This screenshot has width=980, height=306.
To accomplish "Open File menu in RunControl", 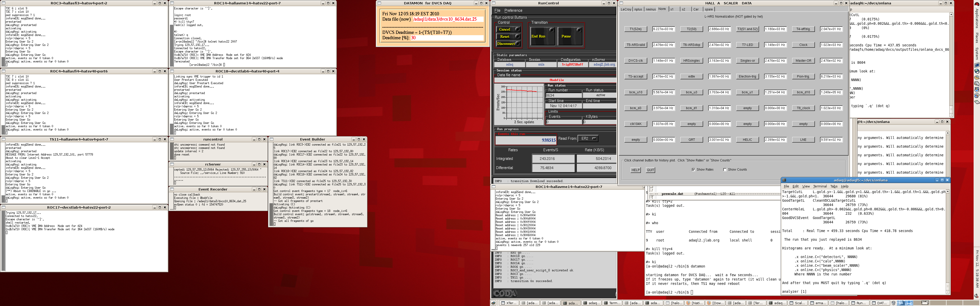I will pyautogui.click(x=497, y=11).
